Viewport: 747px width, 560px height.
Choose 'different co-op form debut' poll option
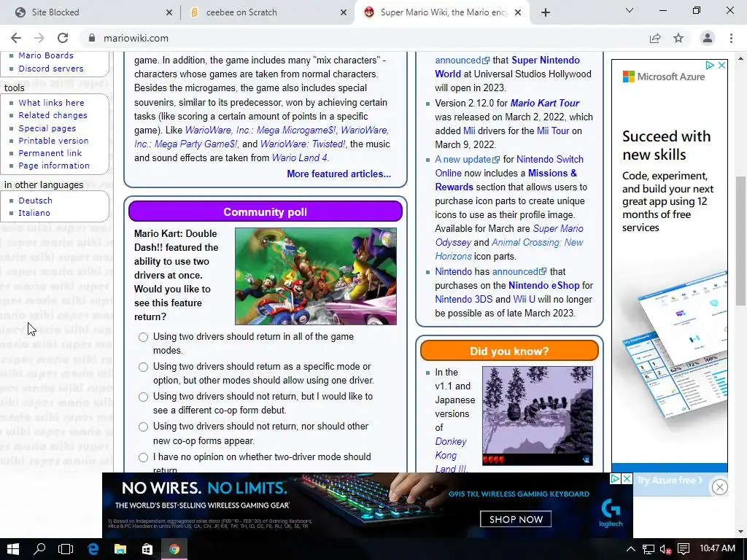[x=144, y=397]
